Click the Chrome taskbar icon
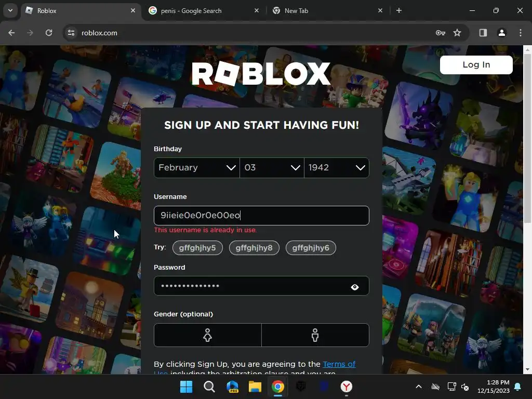The image size is (532, 399). [278, 387]
